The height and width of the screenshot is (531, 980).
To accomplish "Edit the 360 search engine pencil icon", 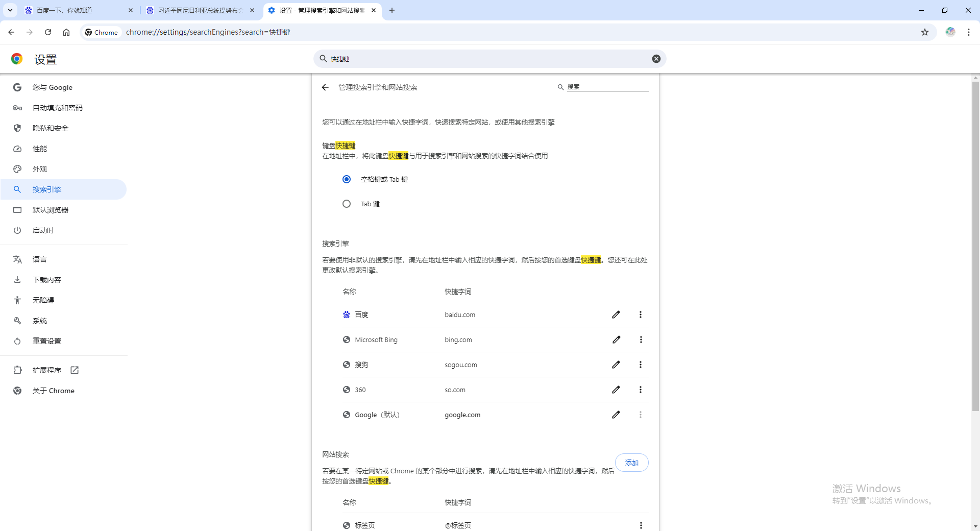I will (x=616, y=390).
